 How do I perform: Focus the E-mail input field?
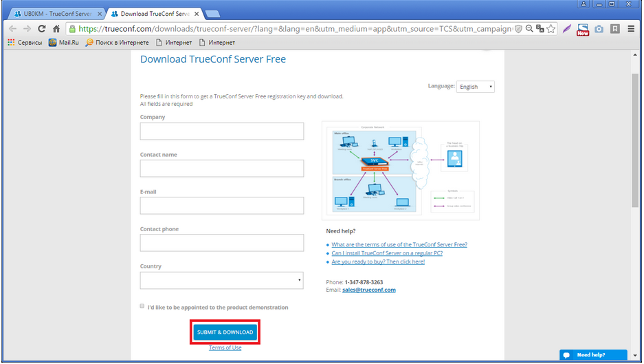[222, 206]
